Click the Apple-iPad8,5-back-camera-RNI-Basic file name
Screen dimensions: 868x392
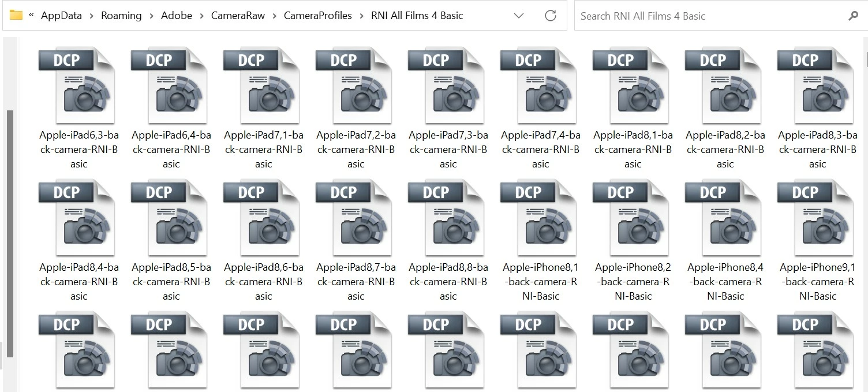[171, 282]
